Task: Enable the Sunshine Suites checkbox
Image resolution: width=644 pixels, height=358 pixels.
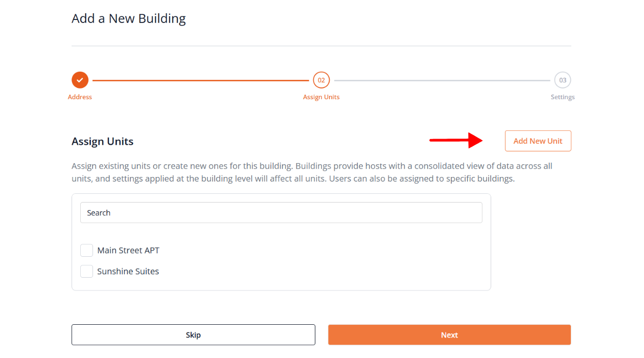Action: [87, 272]
